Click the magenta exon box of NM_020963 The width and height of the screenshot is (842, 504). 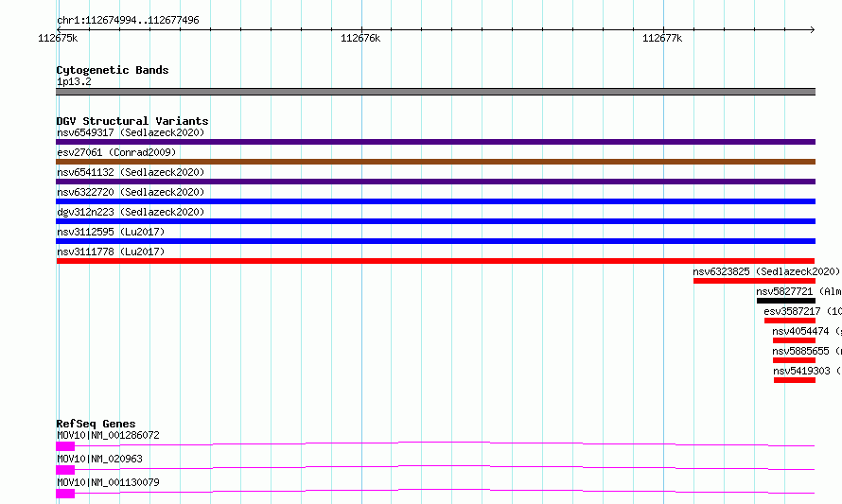coord(65,470)
